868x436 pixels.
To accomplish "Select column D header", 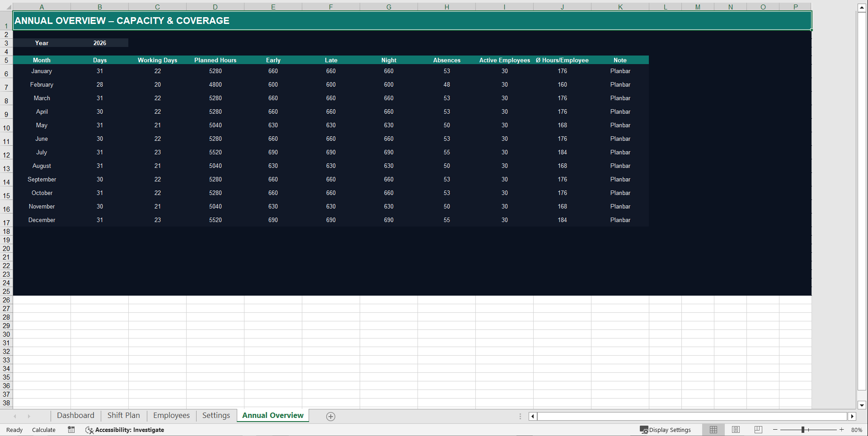I will click(x=215, y=7).
